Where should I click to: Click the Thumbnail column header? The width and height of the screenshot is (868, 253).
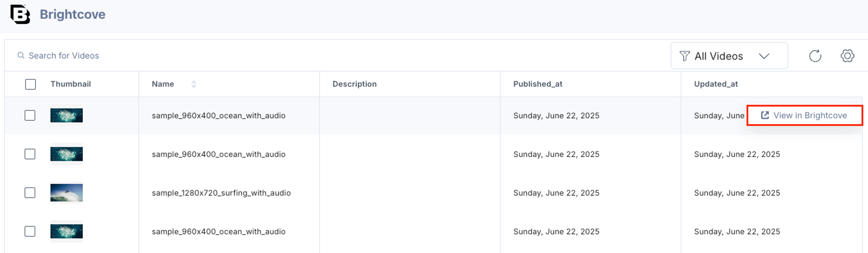tap(71, 84)
